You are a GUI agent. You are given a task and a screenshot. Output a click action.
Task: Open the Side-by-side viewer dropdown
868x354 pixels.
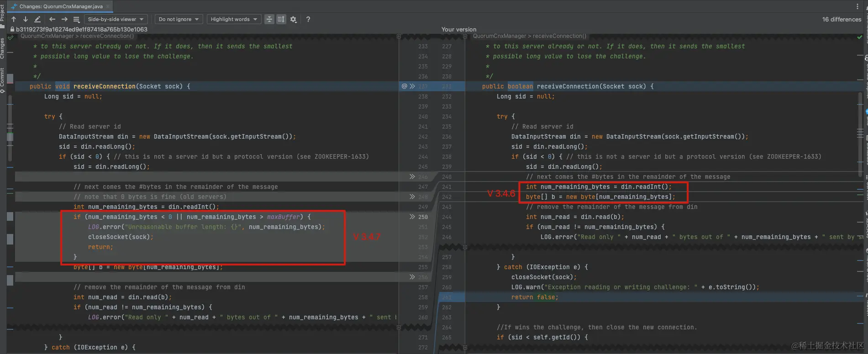pos(116,19)
